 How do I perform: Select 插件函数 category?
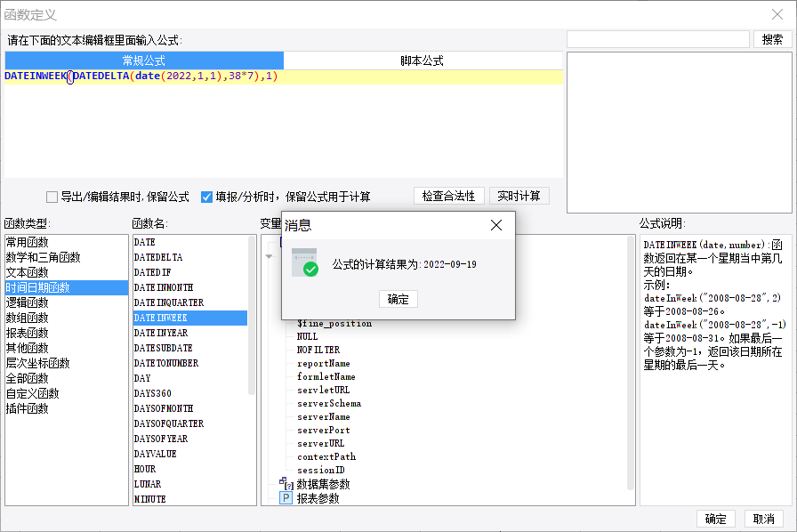[66, 409]
